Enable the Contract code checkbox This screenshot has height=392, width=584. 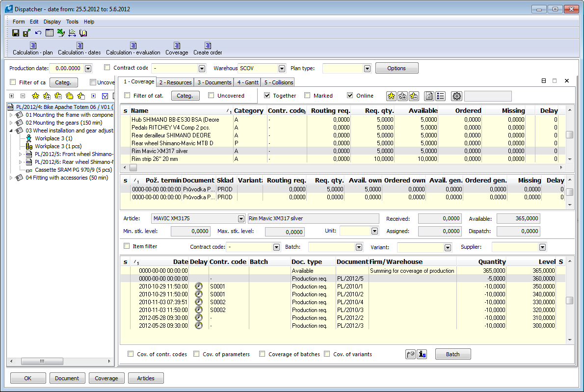107,67
